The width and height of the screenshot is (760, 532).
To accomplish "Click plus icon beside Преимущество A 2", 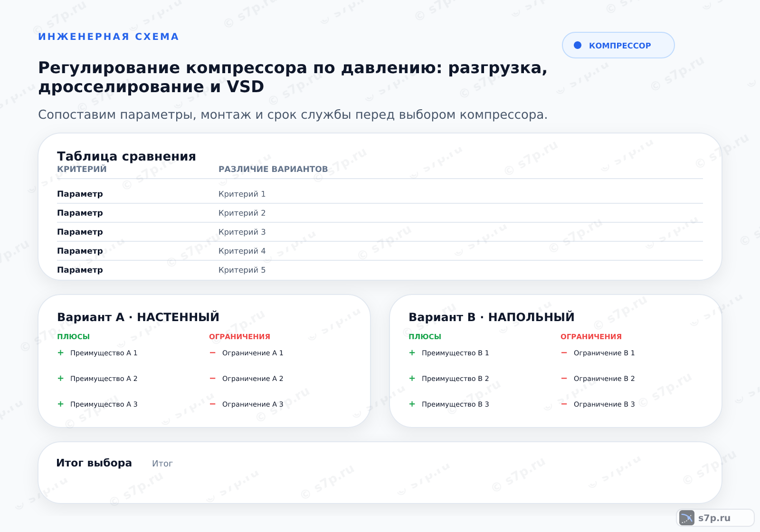I will click(x=60, y=378).
